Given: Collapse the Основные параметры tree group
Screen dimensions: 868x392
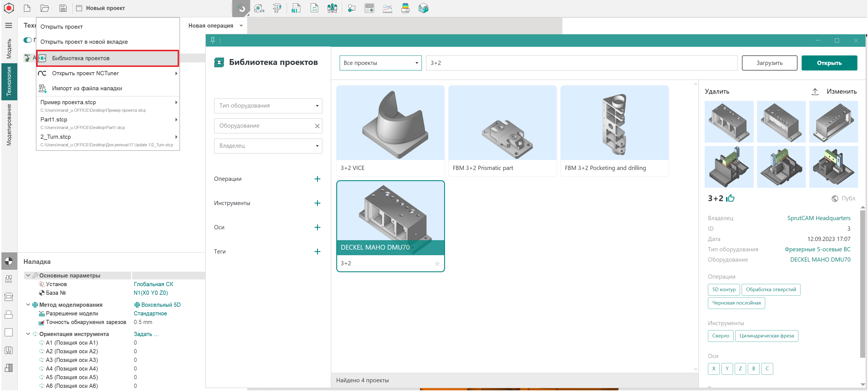Looking at the screenshot, I should (28, 276).
